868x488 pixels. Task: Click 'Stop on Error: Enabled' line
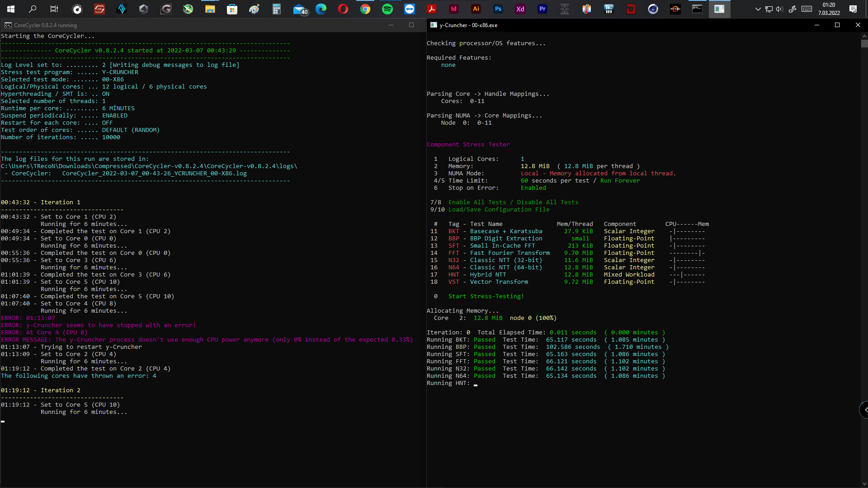[x=490, y=188]
